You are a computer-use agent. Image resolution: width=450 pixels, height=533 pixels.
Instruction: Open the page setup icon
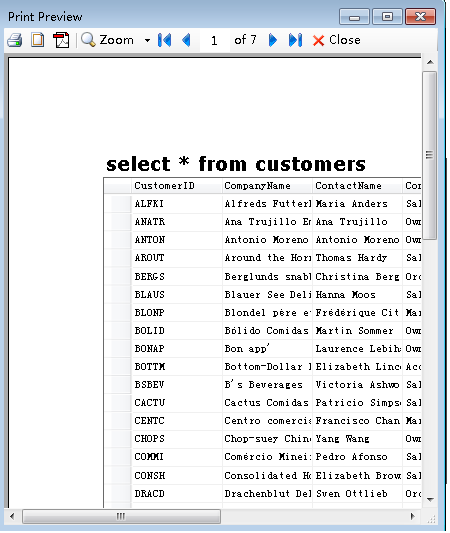[x=37, y=40]
